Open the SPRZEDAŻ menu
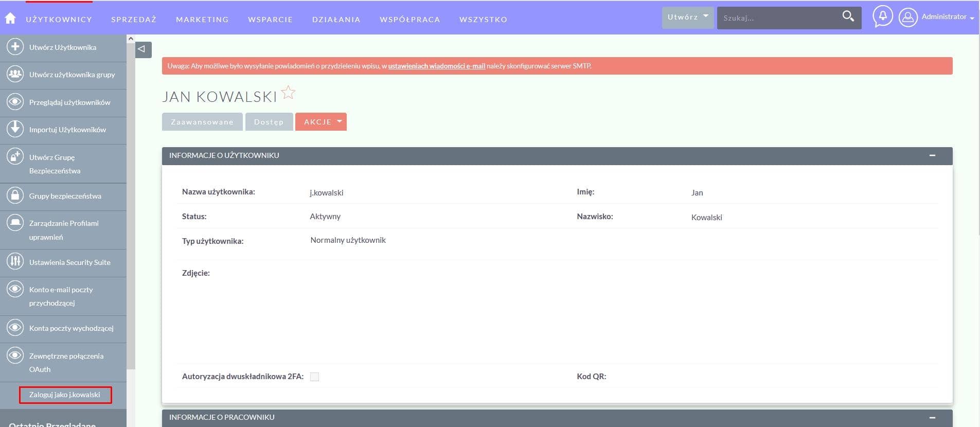This screenshot has height=427, width=980. pos(134,20)
